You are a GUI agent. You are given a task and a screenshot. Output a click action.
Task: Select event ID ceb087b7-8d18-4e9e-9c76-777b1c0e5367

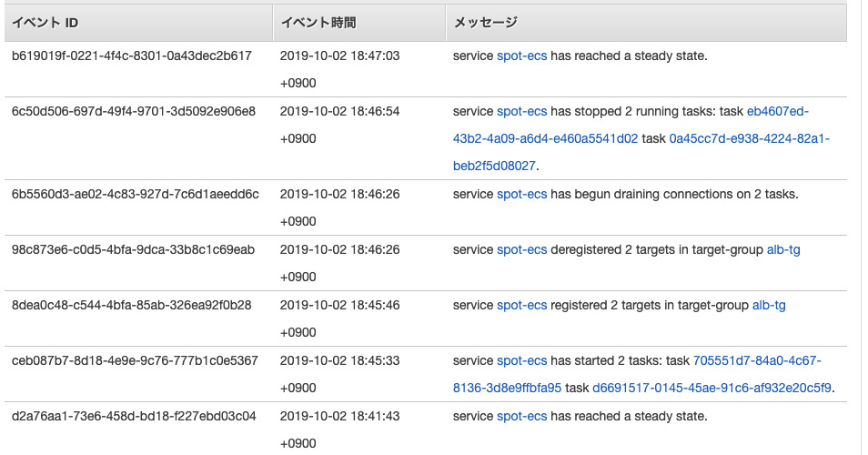[135, 360]
